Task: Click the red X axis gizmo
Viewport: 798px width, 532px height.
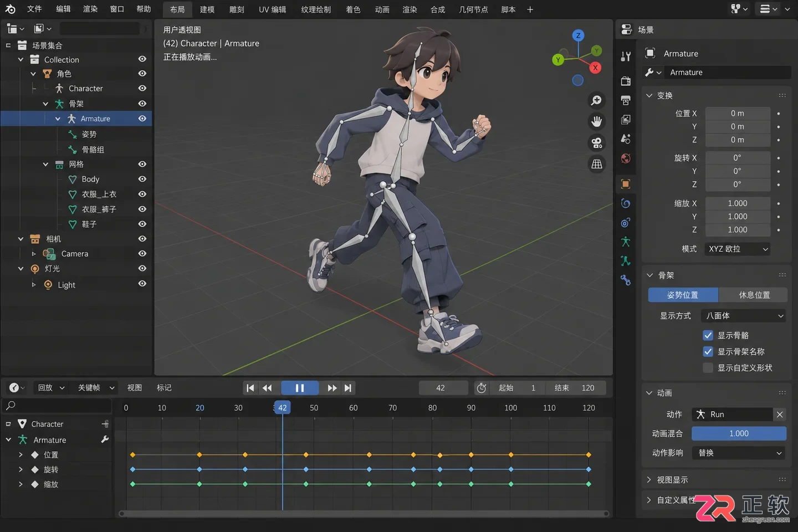Action: click(595, 68)
